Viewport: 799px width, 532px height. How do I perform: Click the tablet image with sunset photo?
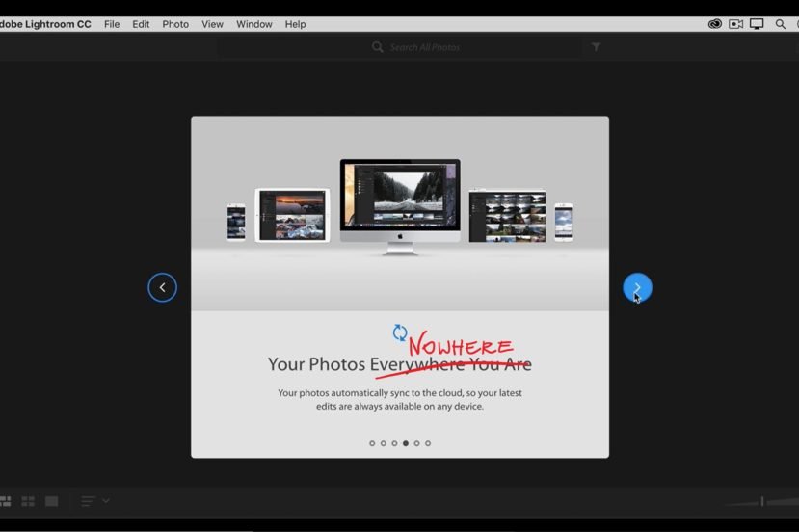pos(292,215)
